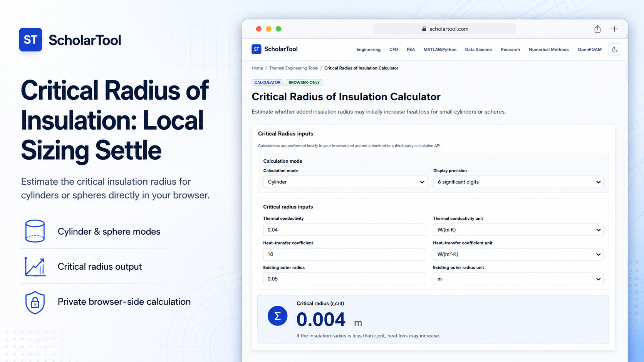
Task: Open a new tab with the plus icon
Action: click(x=615, y=29)
